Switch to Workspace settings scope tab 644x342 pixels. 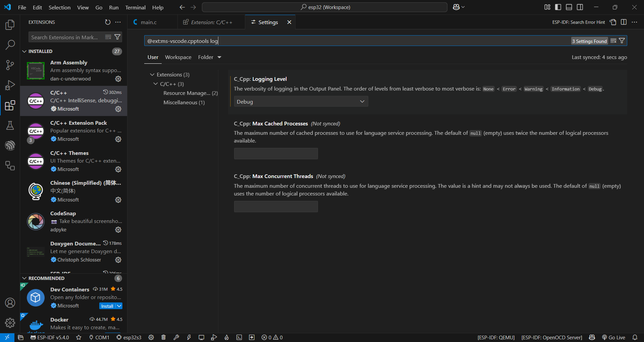click(x=178, y=57)
